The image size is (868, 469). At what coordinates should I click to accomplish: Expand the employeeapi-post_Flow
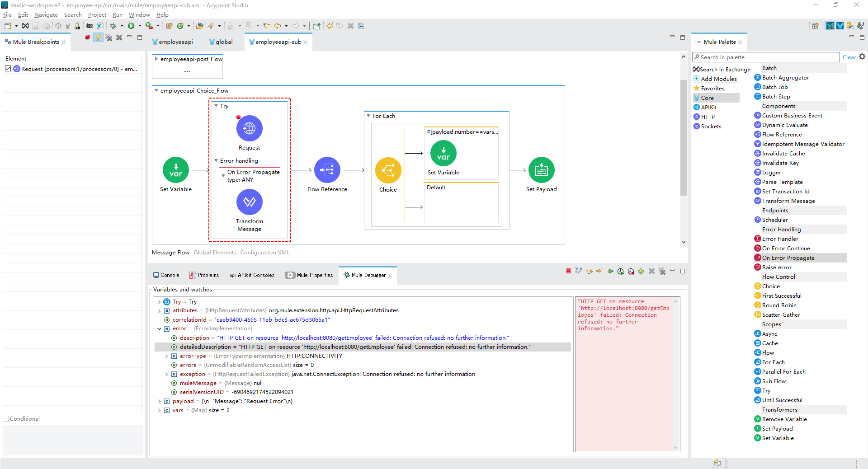tap(156, 59)
